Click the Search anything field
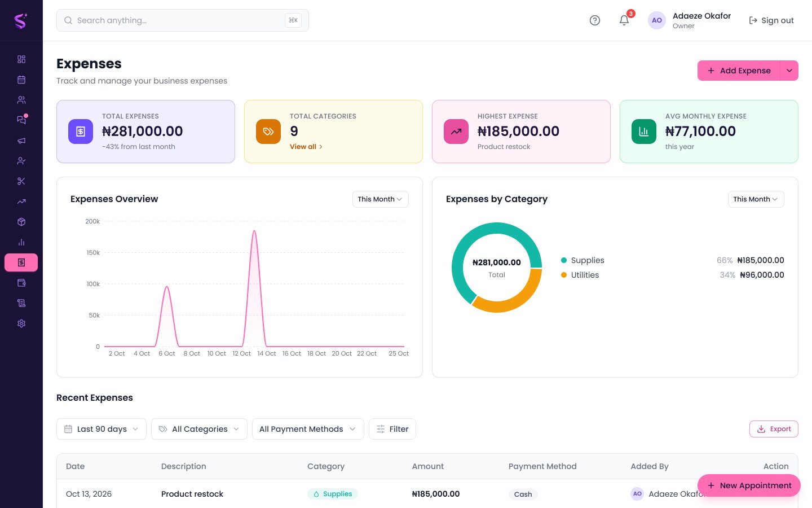This screenshot has height=508, width=812. coord(183,20)
